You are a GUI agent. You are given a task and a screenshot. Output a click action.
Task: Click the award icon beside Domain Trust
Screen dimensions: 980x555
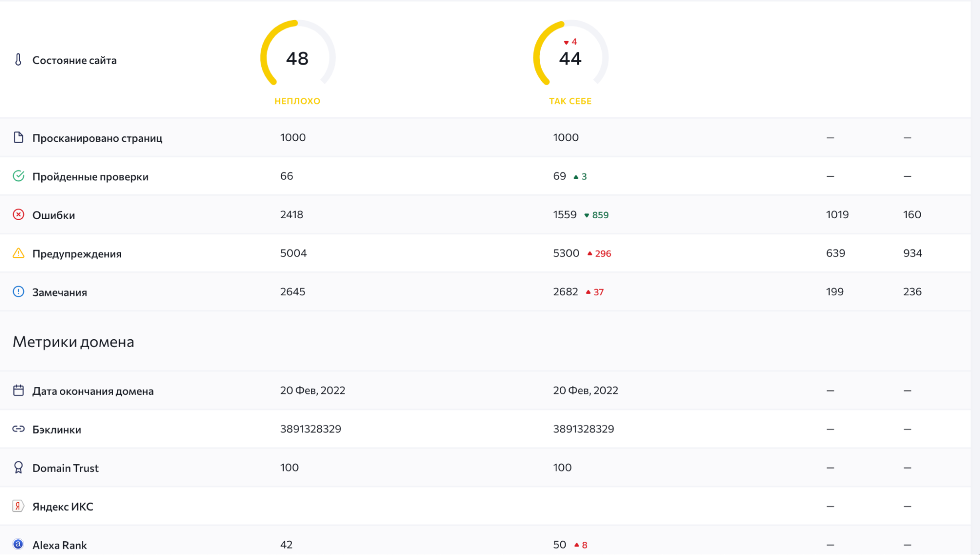pyautogui.click(x=18, y=467)
